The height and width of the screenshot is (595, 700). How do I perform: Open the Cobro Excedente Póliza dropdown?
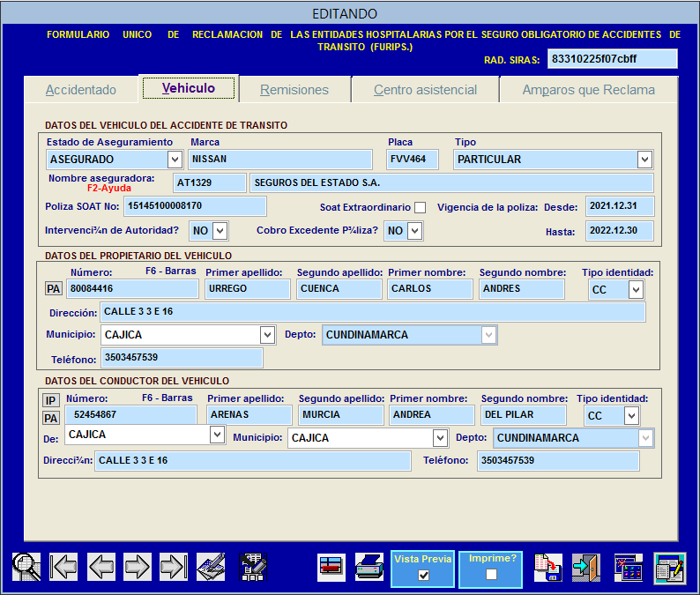pyautogui.click(x=414, y=231)
